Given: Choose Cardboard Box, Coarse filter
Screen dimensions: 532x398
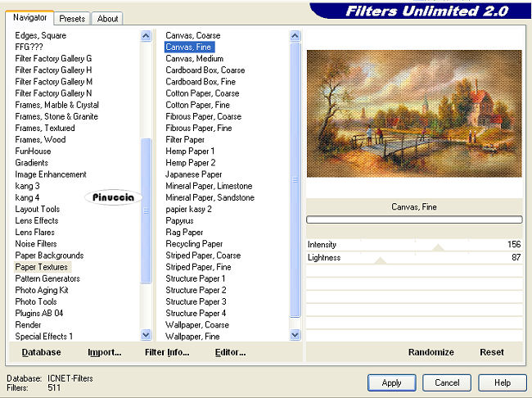Looking at the screenshot, I should coord(205,70).
